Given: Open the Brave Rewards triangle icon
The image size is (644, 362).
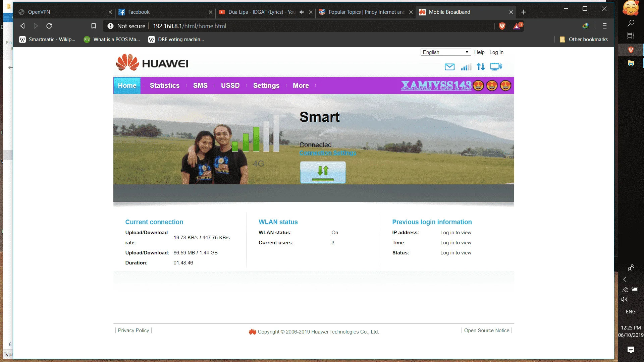Looking at the screenshot, I should click(x=517, y=26).
